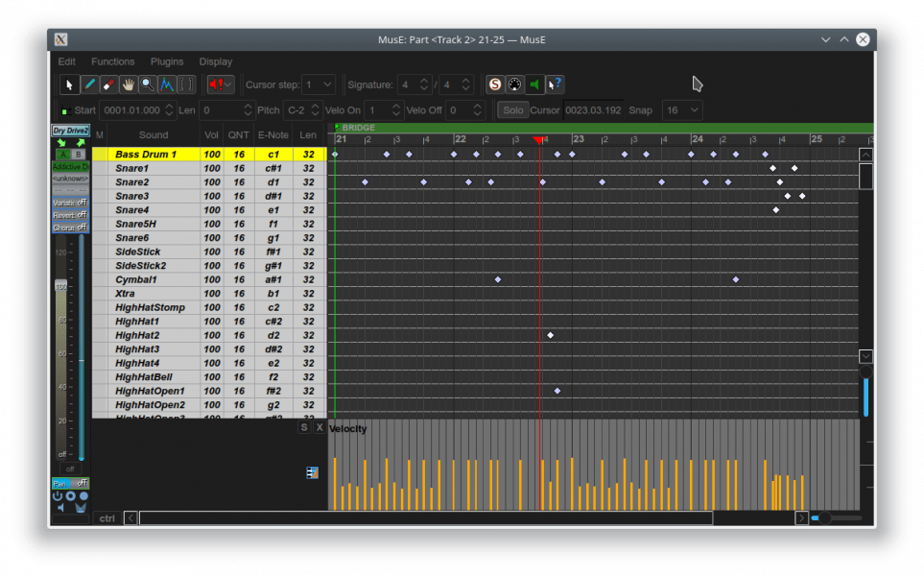Screen dimensions: 924x576
Task: Click the green marker icon beside Start
Action: click(x=65, y=110)
